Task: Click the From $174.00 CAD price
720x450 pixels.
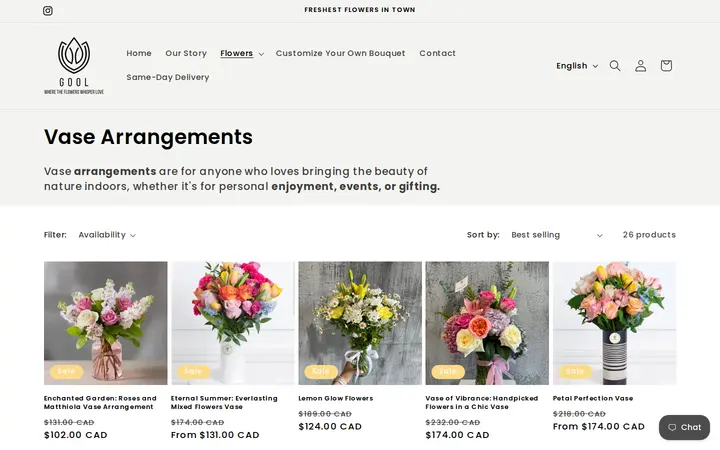Action: [599, 427]
